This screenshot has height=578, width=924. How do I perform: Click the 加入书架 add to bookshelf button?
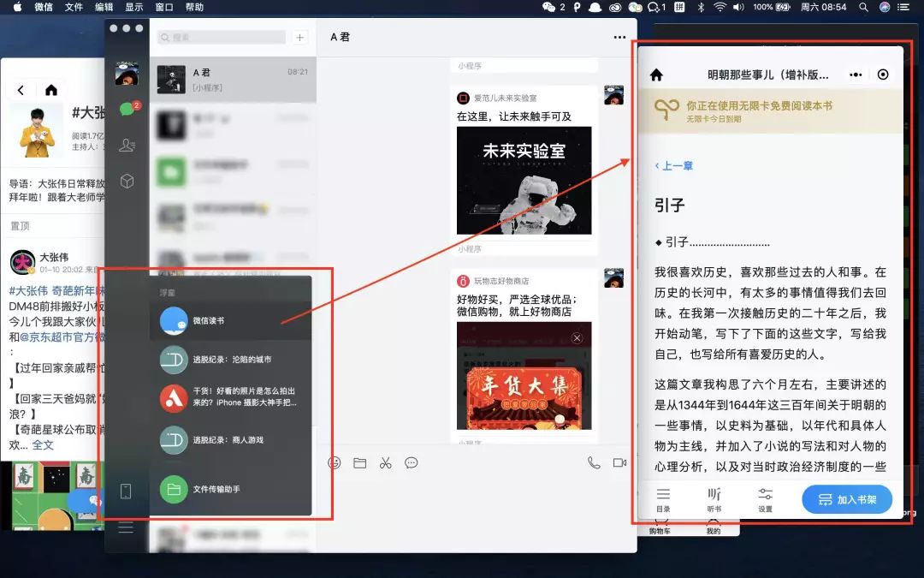[x=846, y=498]
